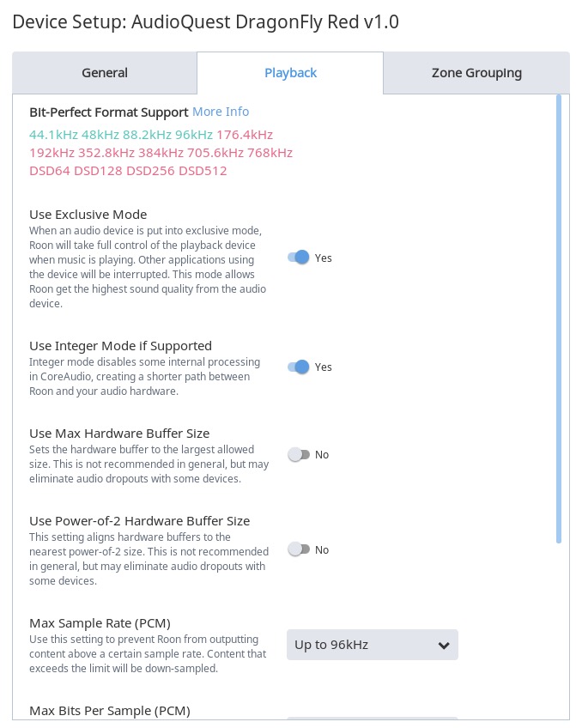This screenshot has height=728, width=576.
Task: Click the DSD512 format label
Action: (203, 171)
